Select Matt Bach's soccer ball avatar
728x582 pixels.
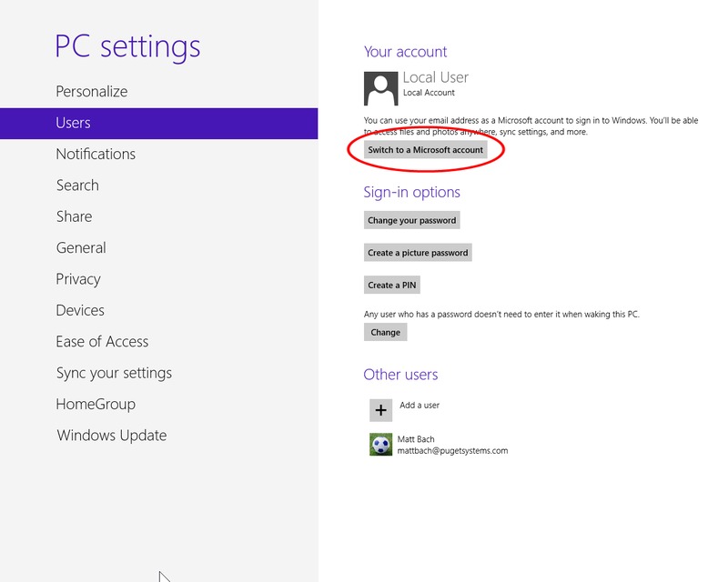(x=380, y=445)
